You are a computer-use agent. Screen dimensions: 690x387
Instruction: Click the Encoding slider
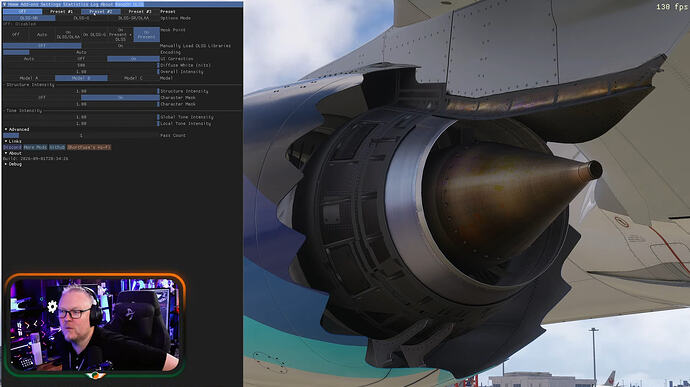pyautogui.click(x=81, y=52)
